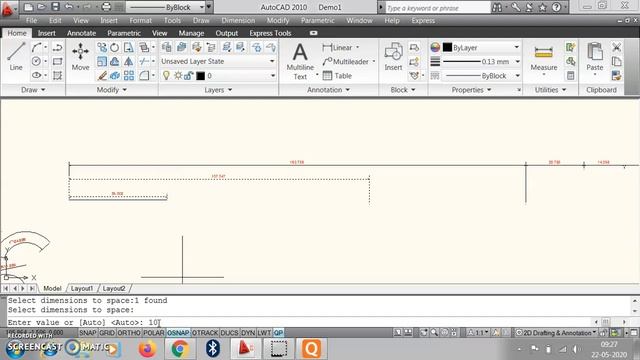Expand the Modify panel
This screenshot has height=360, width=640.
(111, 90)
